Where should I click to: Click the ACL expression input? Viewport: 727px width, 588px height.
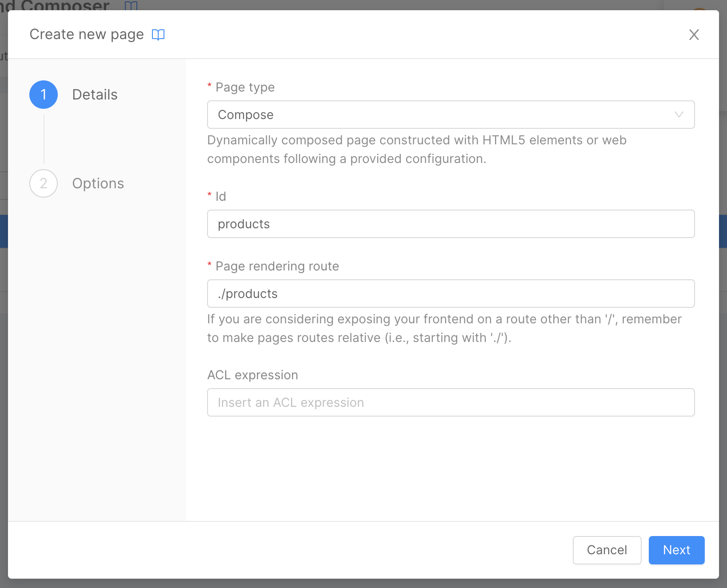tap(451, 402)
